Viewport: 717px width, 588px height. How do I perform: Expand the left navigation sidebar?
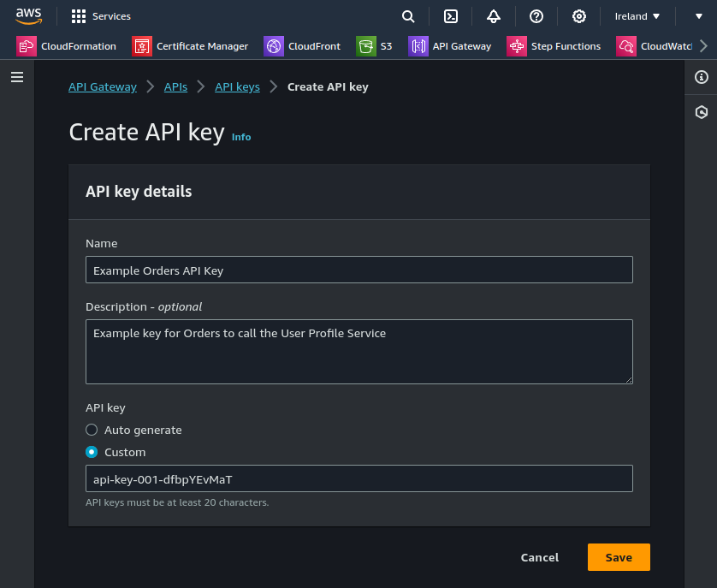click(x=17, y=77)
